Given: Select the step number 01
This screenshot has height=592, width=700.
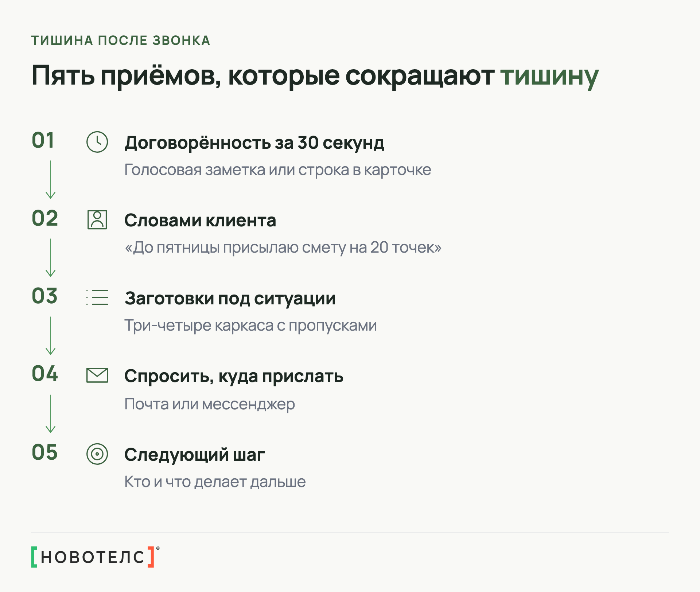Looking at the screenshot, I should [x=43, y=140].
